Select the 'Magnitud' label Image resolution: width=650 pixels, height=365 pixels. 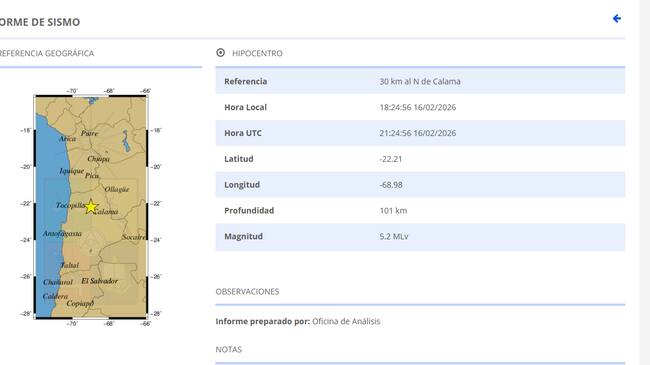click(x=243, y=236)
